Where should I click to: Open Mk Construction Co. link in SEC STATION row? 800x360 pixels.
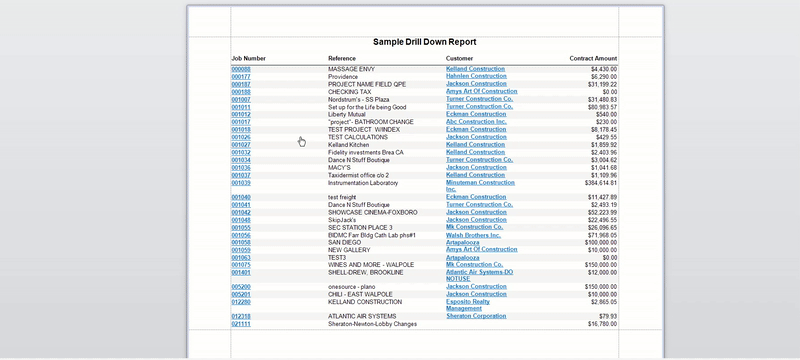(x=474, y=227)
